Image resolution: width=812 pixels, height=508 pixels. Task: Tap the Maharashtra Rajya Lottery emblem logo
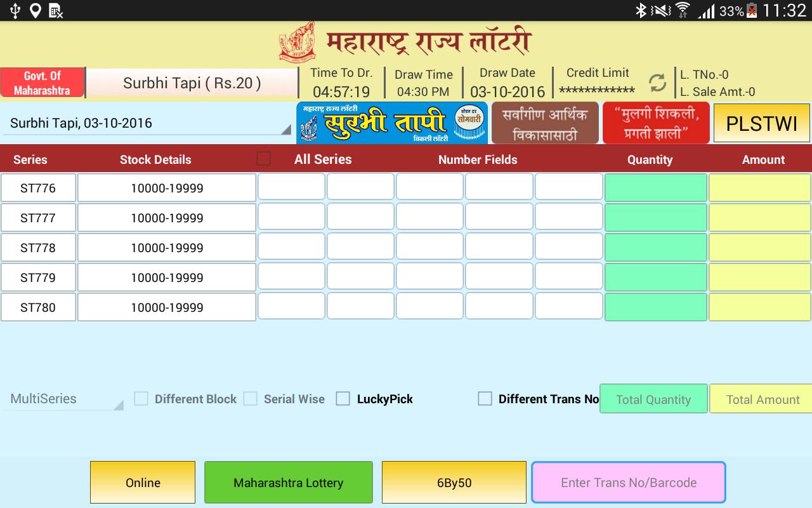(298, 43)
